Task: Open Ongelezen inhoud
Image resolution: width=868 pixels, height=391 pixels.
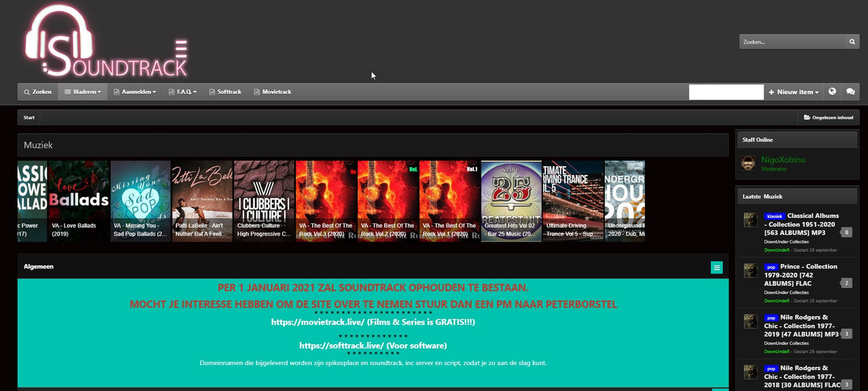Action: click(829, 117)
